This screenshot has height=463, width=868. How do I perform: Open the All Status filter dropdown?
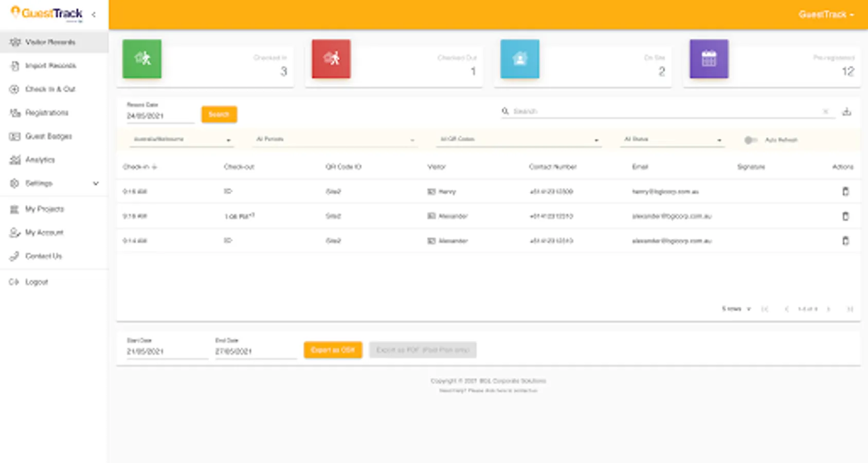[x=673, y=139]
